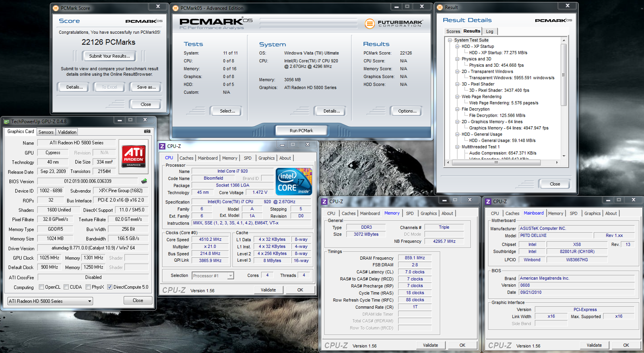Click Options... under Results section
The width and height of the screenshot is (644, 353).
click(407, 111)
